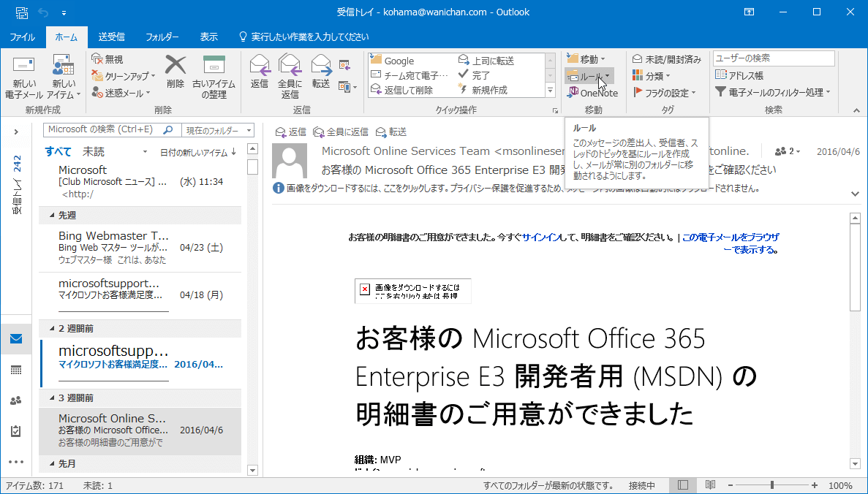
Task: Create a new email with 新しい電子メール
Action: pos(24,76)
